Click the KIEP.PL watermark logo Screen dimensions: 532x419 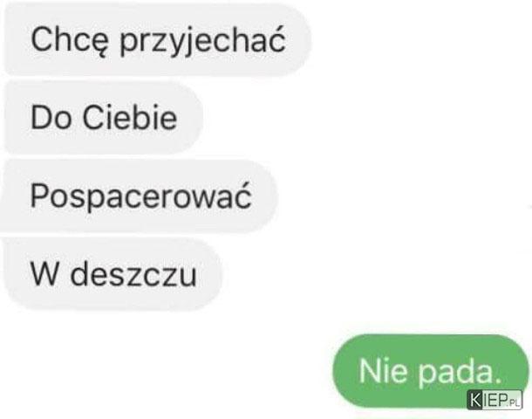494,400
